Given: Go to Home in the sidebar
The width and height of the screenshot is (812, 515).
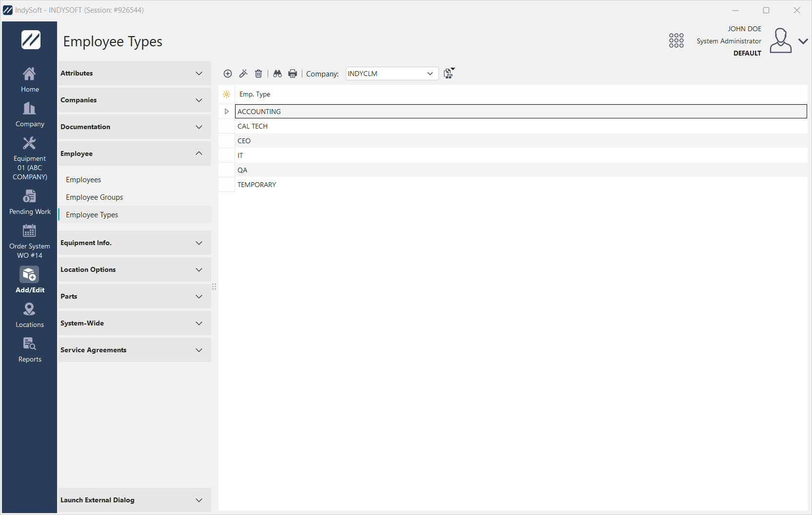Looking at the screenshot, I should pyautogui.click(x=30, y=80).
